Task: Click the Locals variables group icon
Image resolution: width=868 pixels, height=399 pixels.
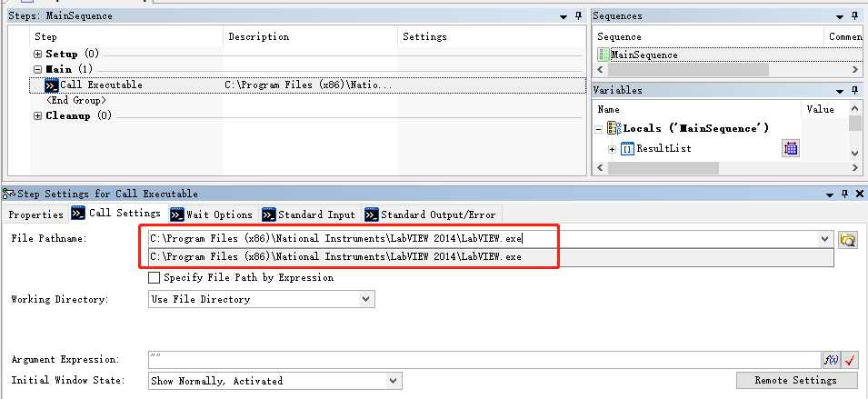Action: pyautogui.click(x=614, y=128)
